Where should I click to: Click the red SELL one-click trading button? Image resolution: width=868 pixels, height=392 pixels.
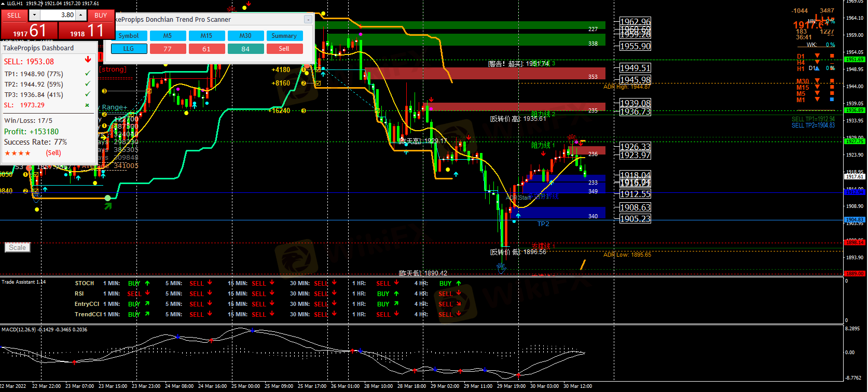tap(14, 15)
